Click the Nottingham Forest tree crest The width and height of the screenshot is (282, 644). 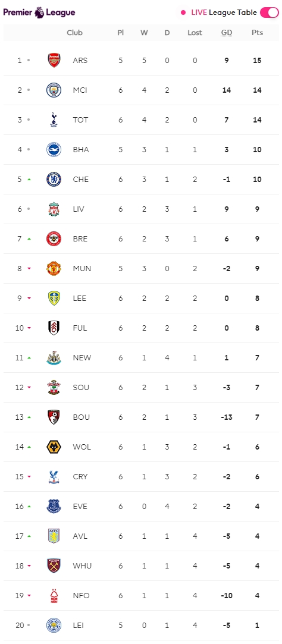click(54, 595)
